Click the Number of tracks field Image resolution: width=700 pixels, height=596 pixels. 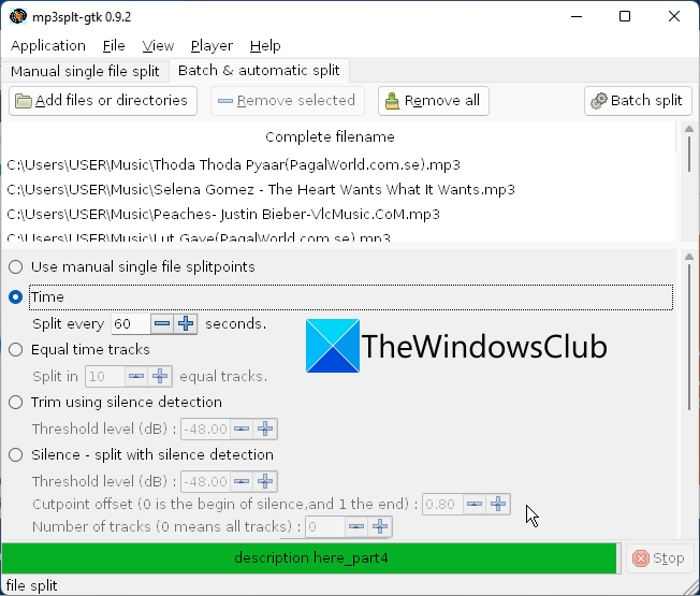click(325, 527)
